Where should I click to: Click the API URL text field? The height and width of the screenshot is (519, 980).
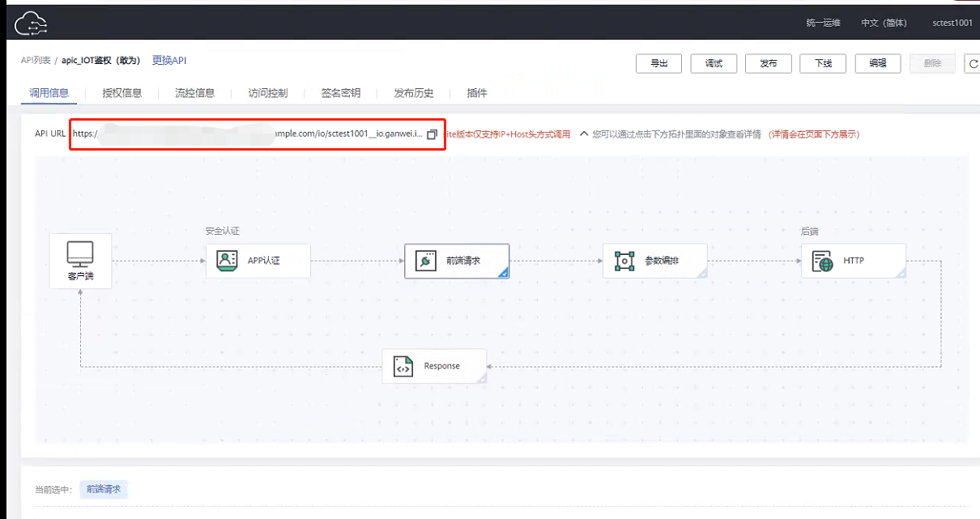click(248, 134)
